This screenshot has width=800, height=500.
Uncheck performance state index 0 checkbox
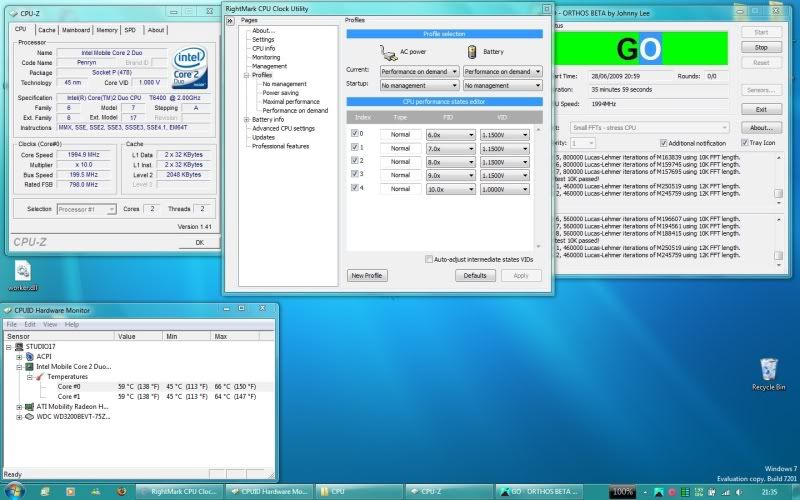pos(355,133)
